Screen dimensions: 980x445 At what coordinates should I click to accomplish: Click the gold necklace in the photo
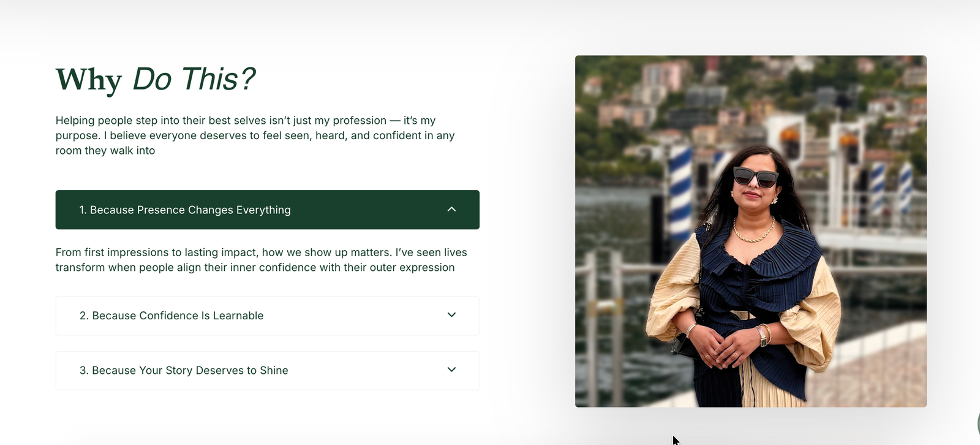pyautogui.click(x=753, y=234)
